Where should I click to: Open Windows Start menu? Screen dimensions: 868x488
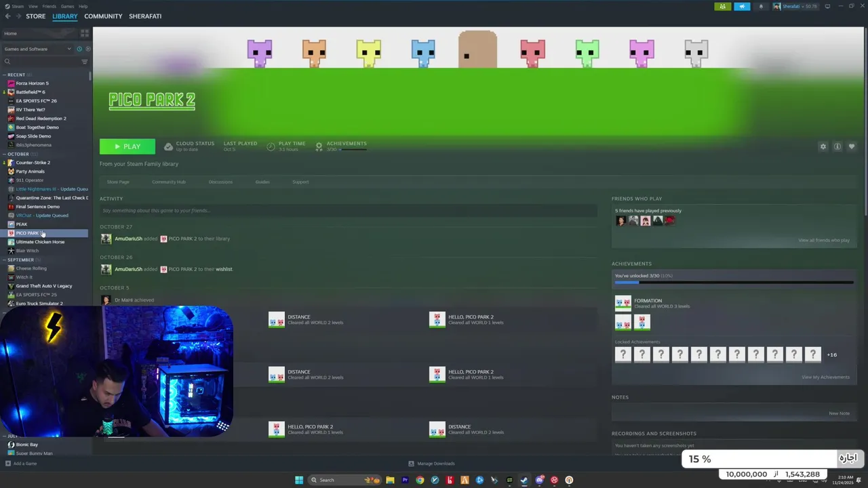[299, 480]
